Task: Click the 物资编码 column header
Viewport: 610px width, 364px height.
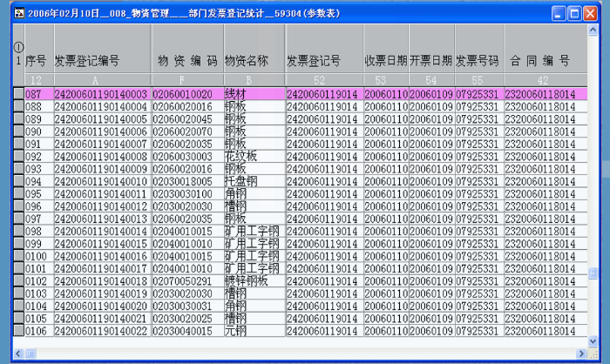Action: point(186,61)
